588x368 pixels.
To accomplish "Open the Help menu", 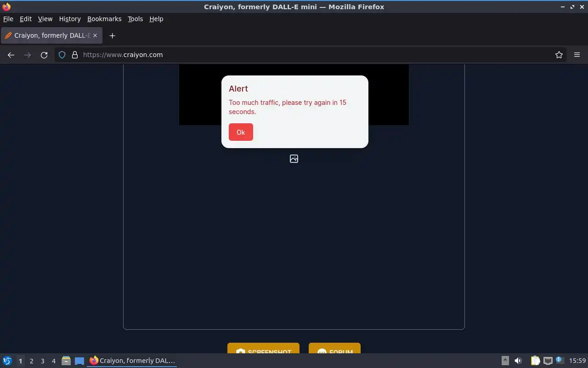I will tap(156, 19).
